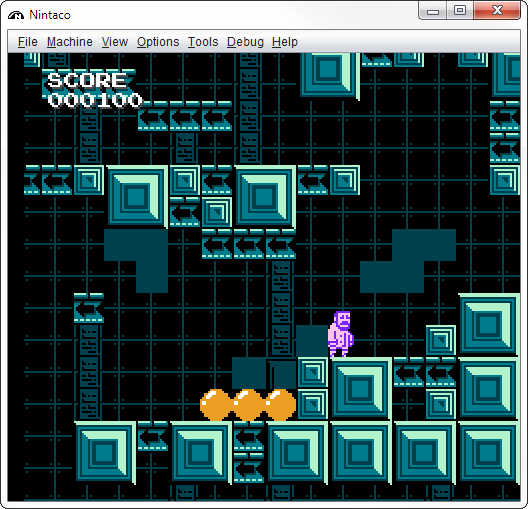Screen dimensions: 528x509
Task: Minimize the Nintaco window
Action: coord(433,11)
